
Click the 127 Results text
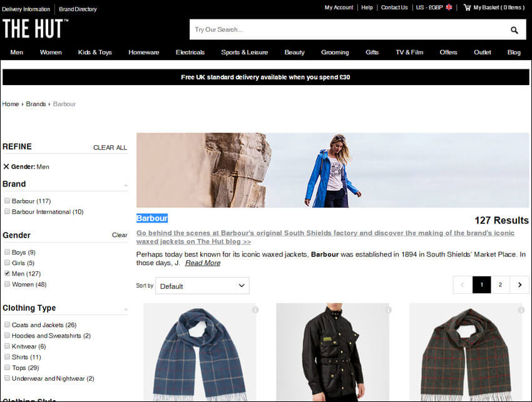click(501, 220)
